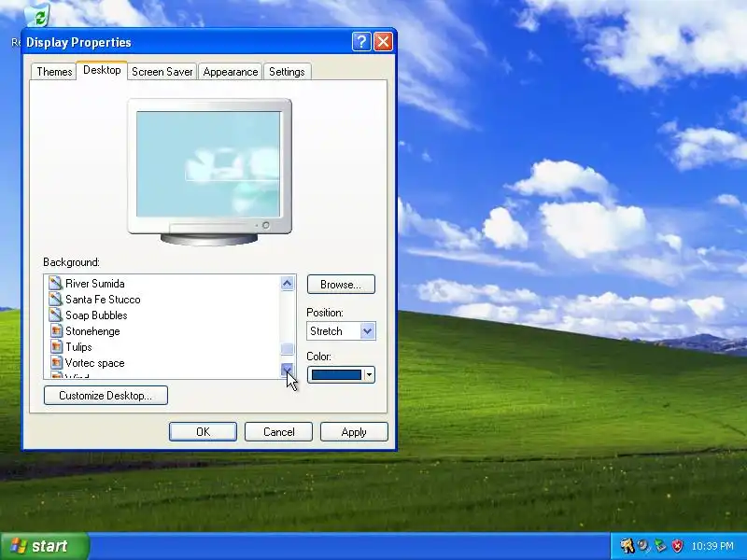This screenshot has height=560, width=747.
Task: Click the help question mark title bar button
Action: (x=361, y=42)
